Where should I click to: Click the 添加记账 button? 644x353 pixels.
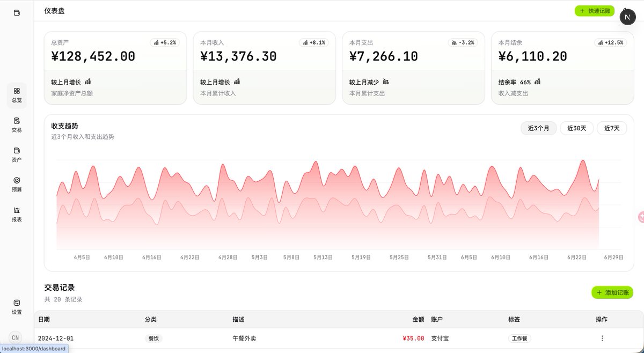[612, 292]
